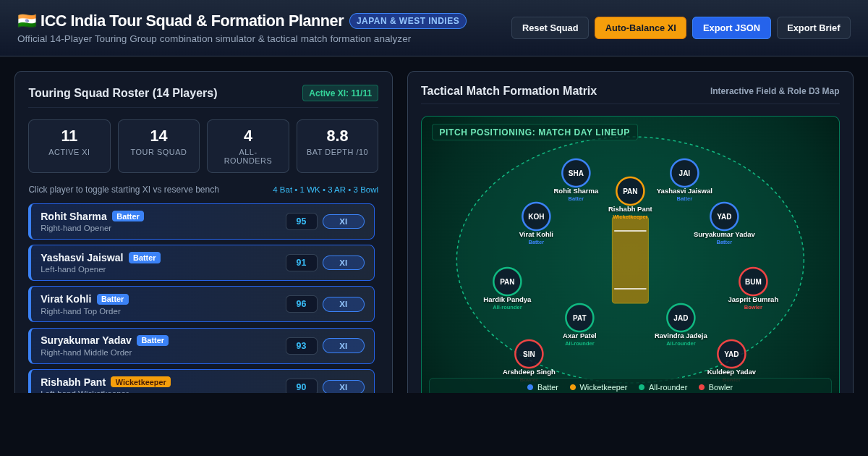Select Arshdeep Singh SIN bowler node
The image size is (868, 456).
pos(529,354)
